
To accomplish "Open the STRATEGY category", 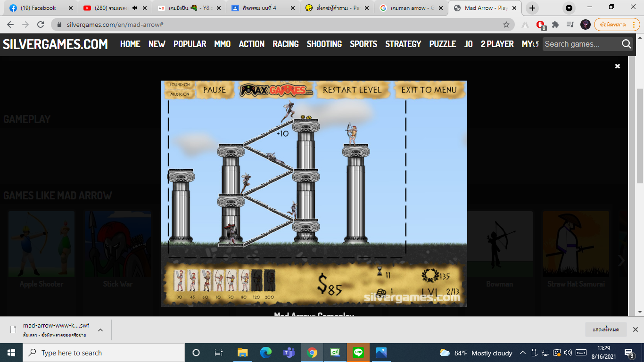I will (403, 44).
